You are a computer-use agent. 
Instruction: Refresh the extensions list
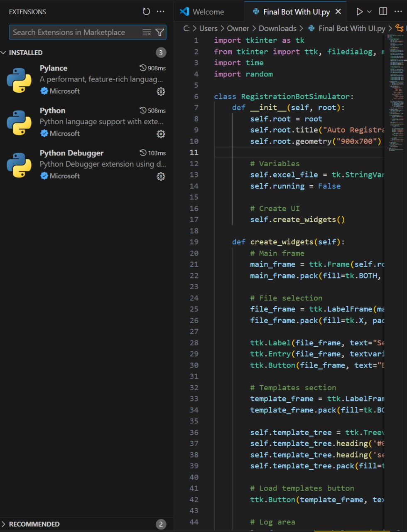click(146, 12)
